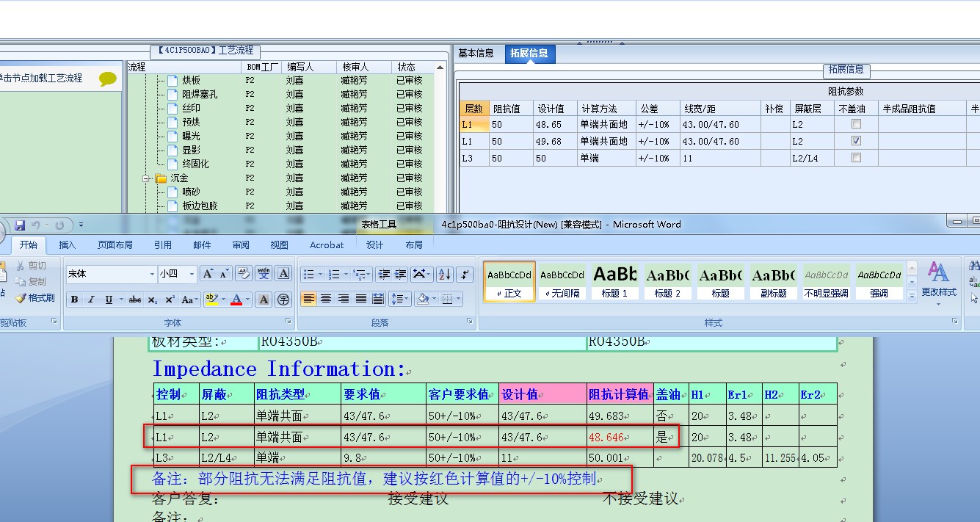Increase the paragraph indent
The width and height of the screenshot is (980, 522).
pos(400,274)
